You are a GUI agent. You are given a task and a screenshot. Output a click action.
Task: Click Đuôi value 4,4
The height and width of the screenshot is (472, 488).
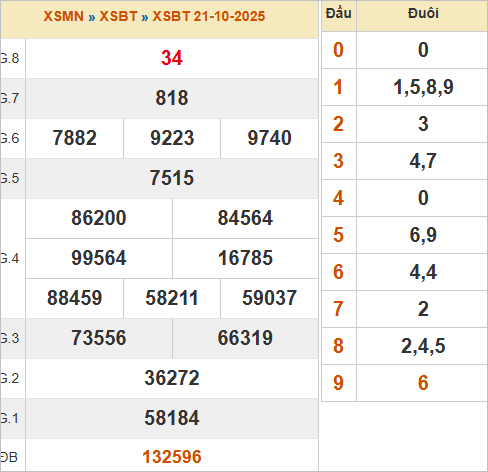click(423, 272)
